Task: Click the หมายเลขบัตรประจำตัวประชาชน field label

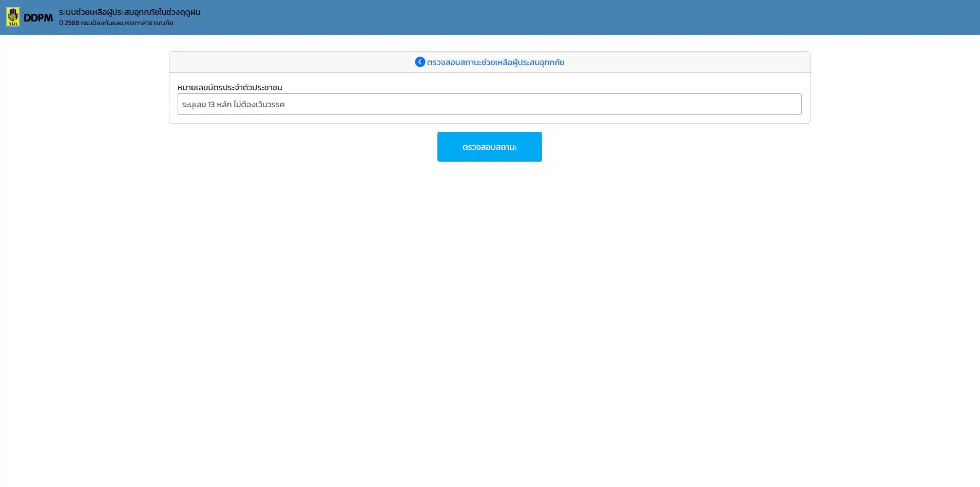Action: point(229,88)
